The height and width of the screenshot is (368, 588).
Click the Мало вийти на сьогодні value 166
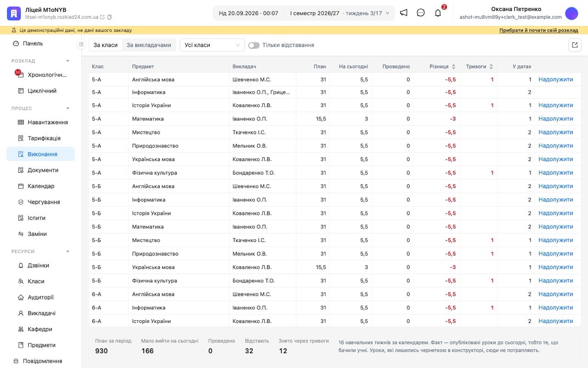tap(147, 351)
